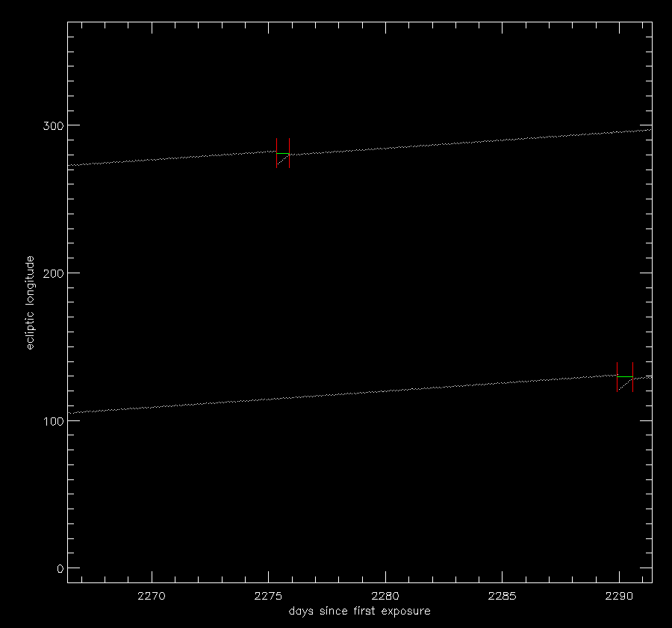Viewport: 672px width, 628px height.
Task: Click the left red marker line near day 2275
Action: coord(276,153)
